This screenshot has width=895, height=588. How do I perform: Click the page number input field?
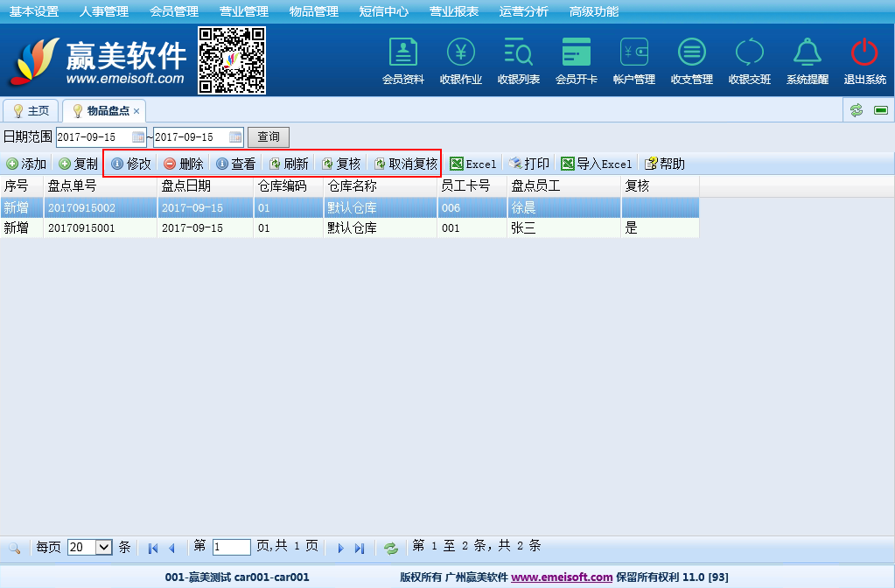pos(231,548)
